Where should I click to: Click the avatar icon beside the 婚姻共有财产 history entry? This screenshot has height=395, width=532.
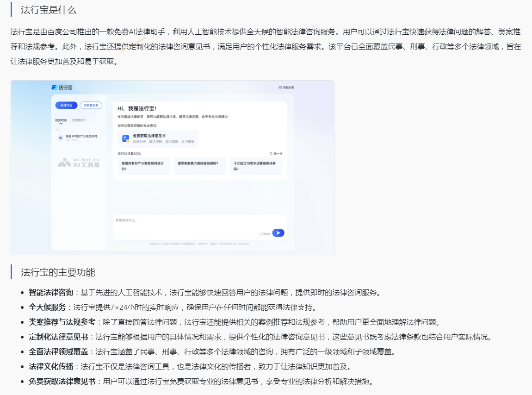click(61, 138)
